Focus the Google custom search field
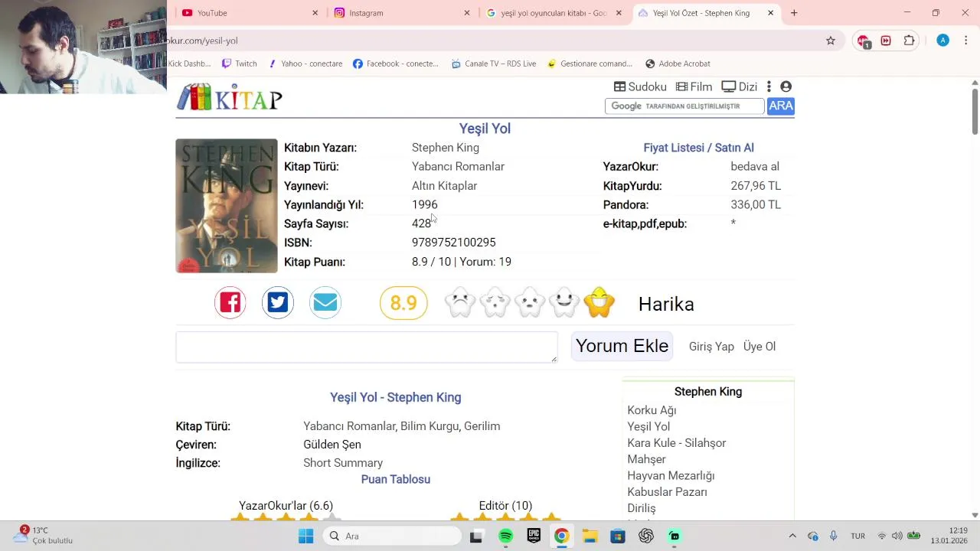The width and height of the screenshot is (980, 551). (x=684, y=106)
